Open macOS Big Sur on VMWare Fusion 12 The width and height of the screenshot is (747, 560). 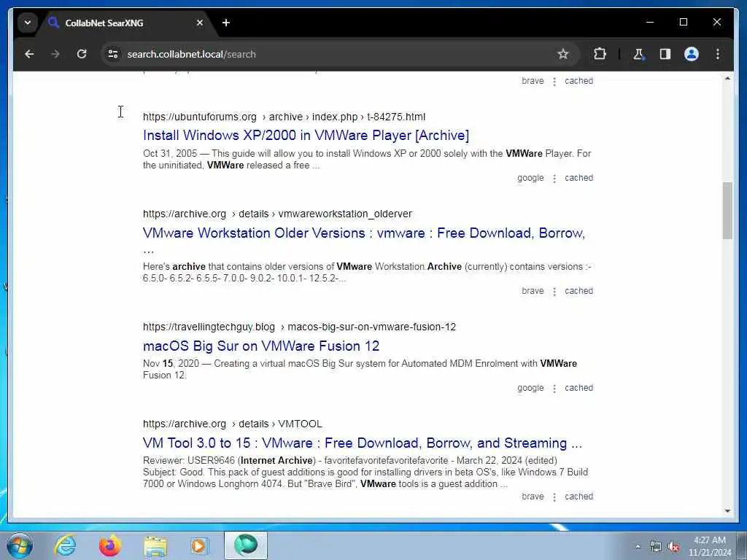point(261,346)
